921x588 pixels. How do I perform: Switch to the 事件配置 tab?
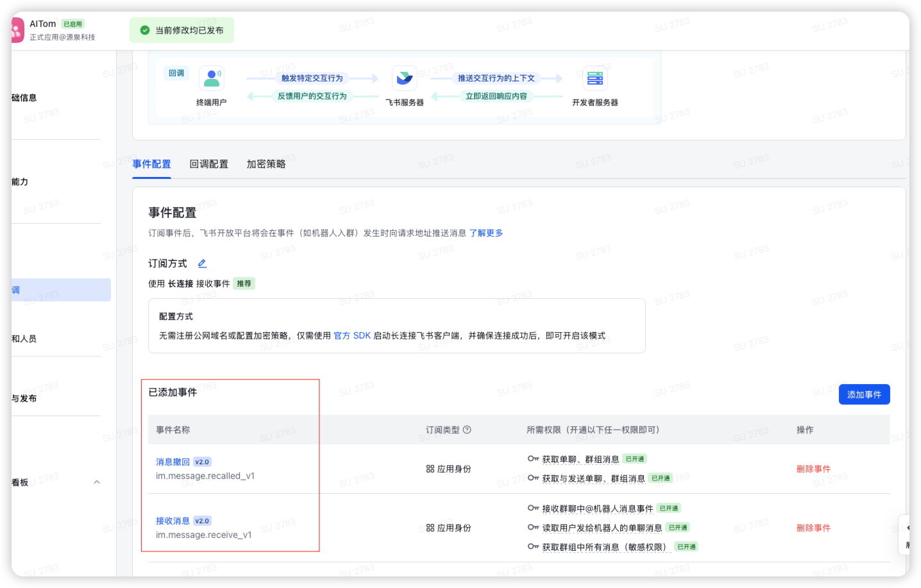(151, 164)
